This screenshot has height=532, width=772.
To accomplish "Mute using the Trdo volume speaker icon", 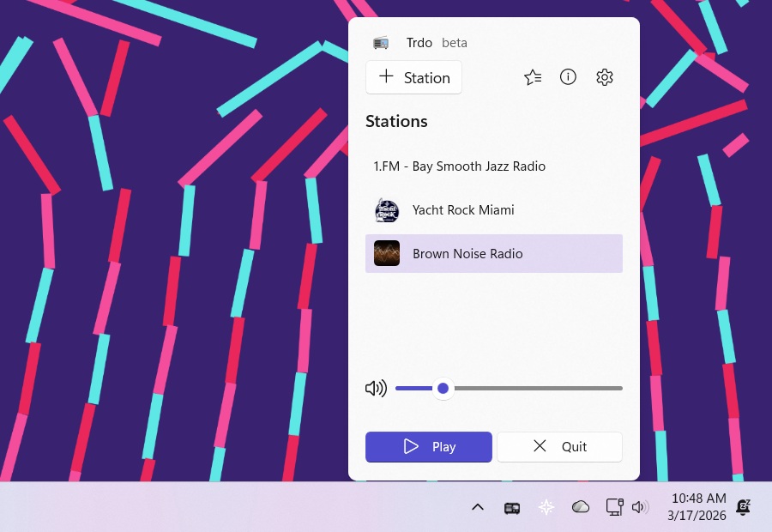I will (x=376, y=389).
